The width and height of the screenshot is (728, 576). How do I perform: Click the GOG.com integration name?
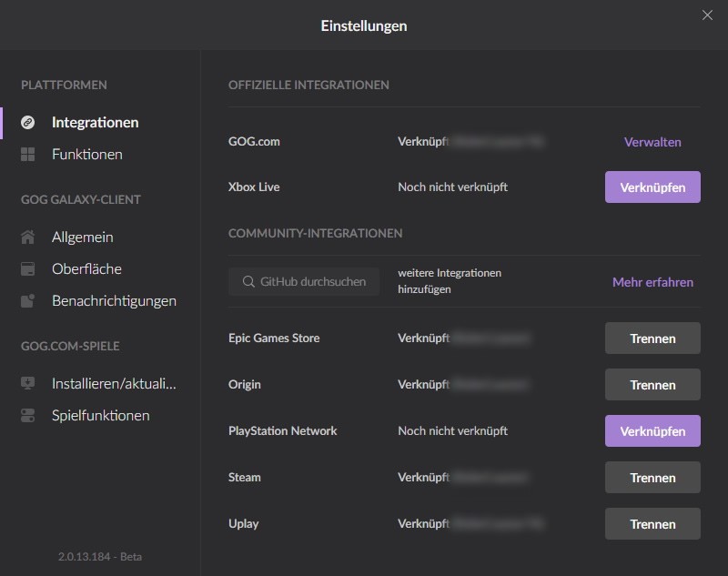254,142
